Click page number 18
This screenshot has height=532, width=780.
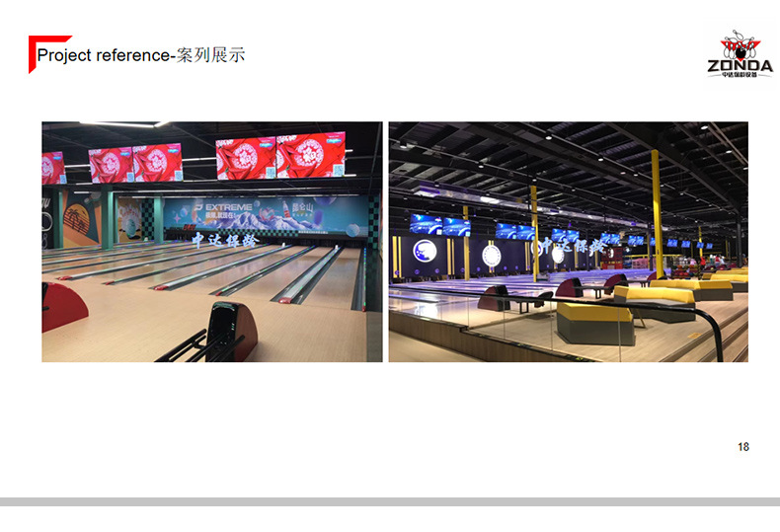(743, 447)
